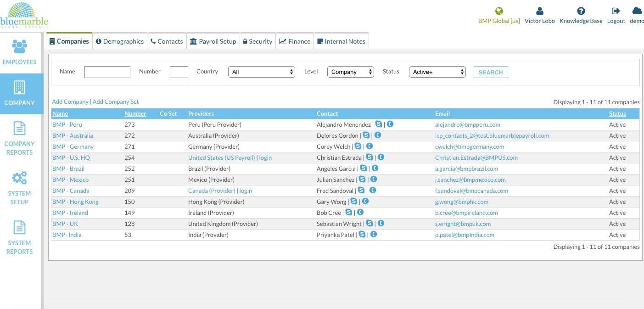Open the Victor Lobo user profile icon
The image size is (644, 309).
click(540, 11)
